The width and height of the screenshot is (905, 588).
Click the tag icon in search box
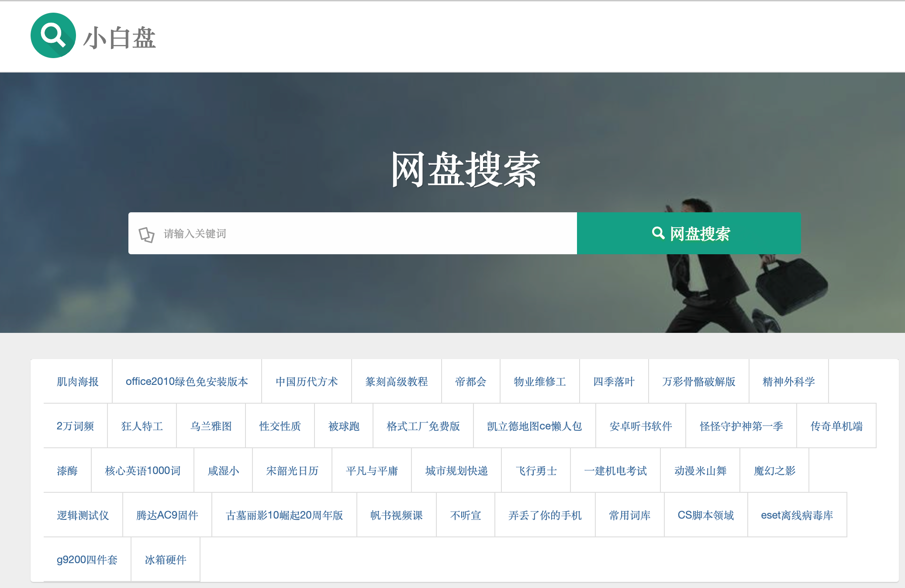coord(146,234)
